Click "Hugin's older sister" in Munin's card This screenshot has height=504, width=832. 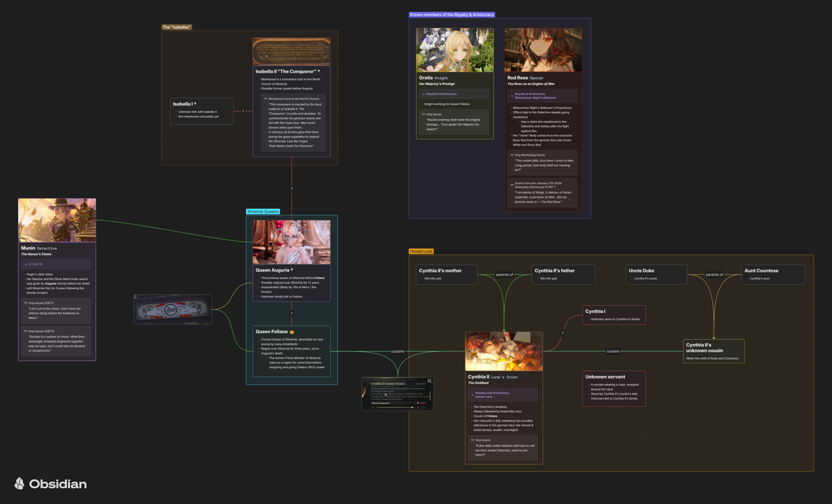coord(40,274)
